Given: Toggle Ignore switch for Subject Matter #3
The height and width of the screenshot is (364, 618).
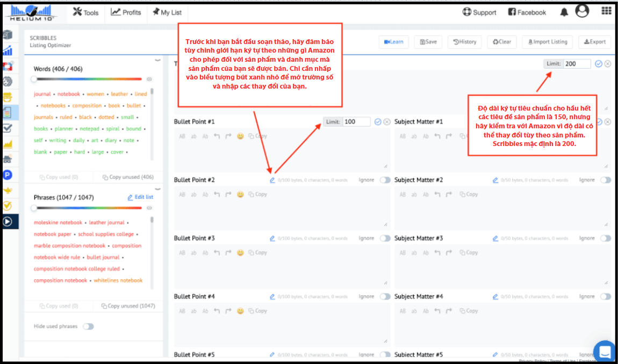Looking at the screenshot, I should tap(605, 238).
